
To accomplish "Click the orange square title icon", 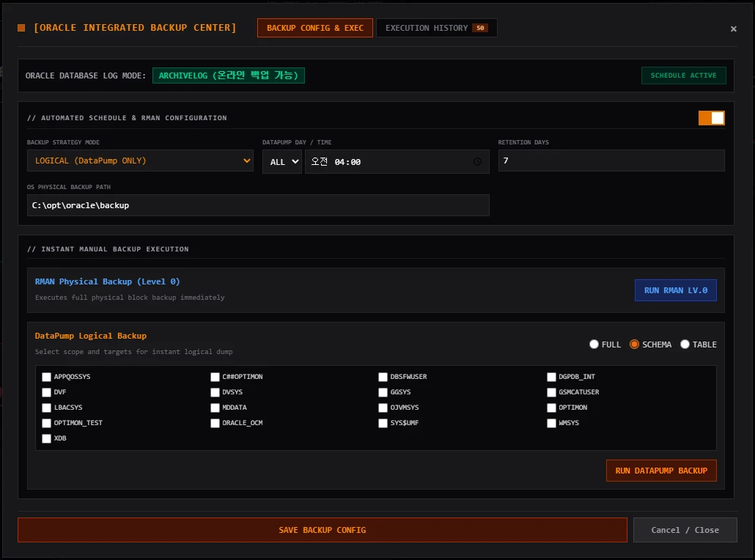I will click(21, 28).
